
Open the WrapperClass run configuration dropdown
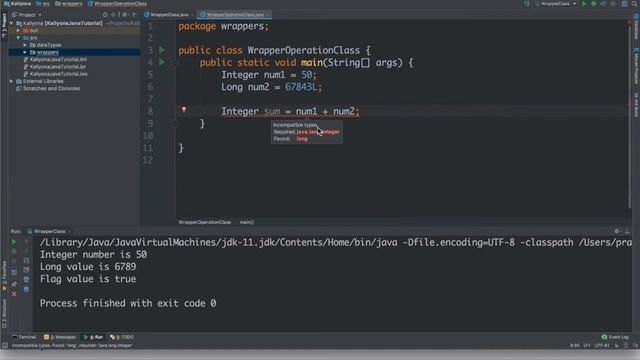coord(556,4)
